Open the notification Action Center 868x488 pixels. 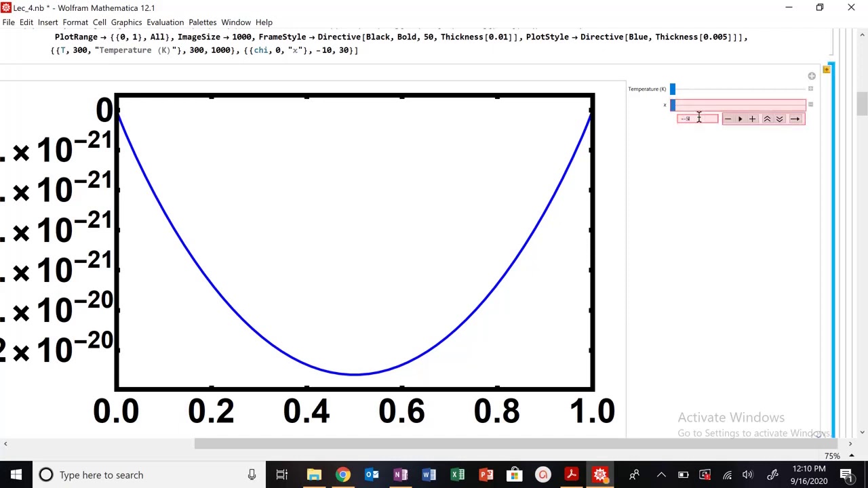click(846, 474)
